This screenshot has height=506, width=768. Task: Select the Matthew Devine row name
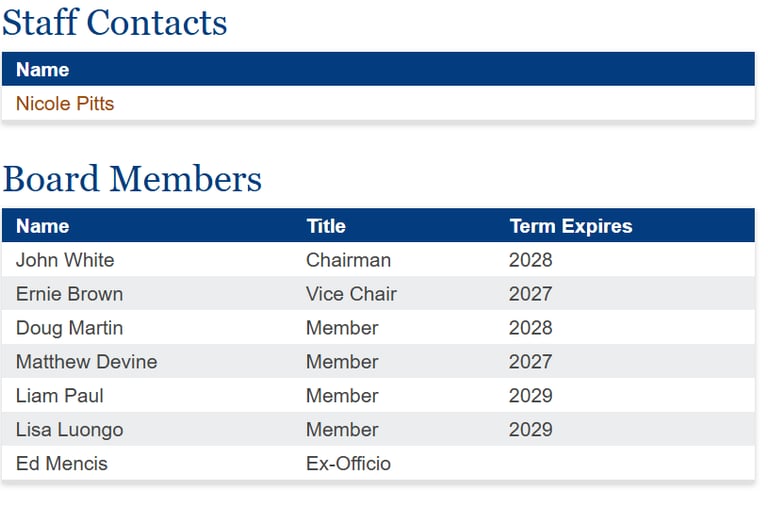[86, 362]
